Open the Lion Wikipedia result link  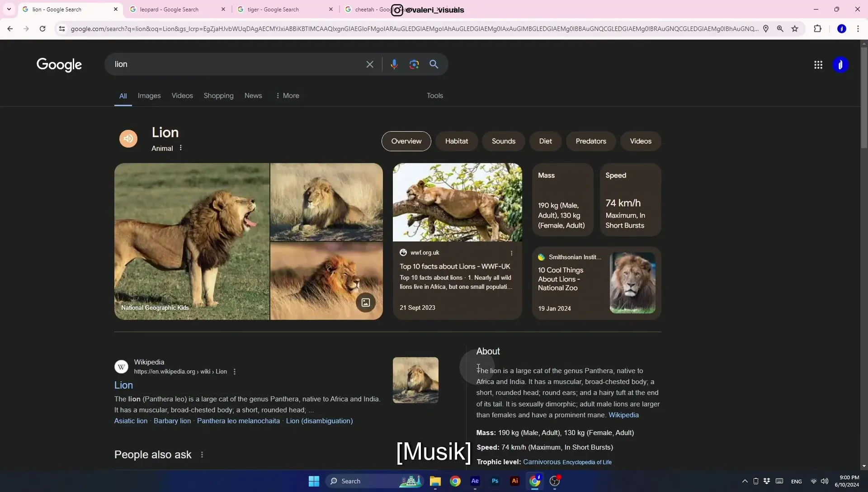[x=123, y=385]
